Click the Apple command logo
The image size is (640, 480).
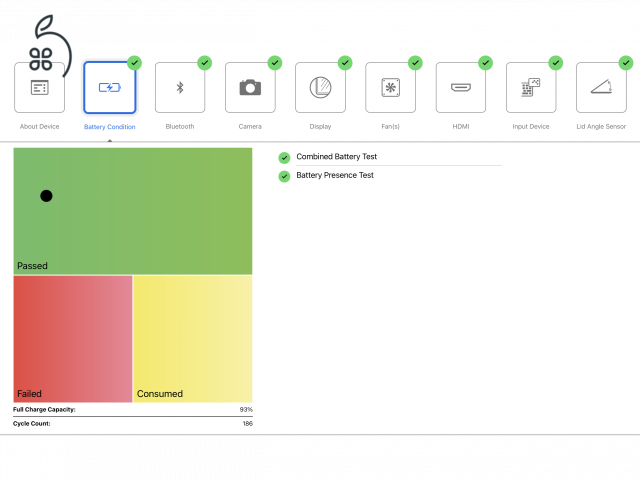click(50, 45)
